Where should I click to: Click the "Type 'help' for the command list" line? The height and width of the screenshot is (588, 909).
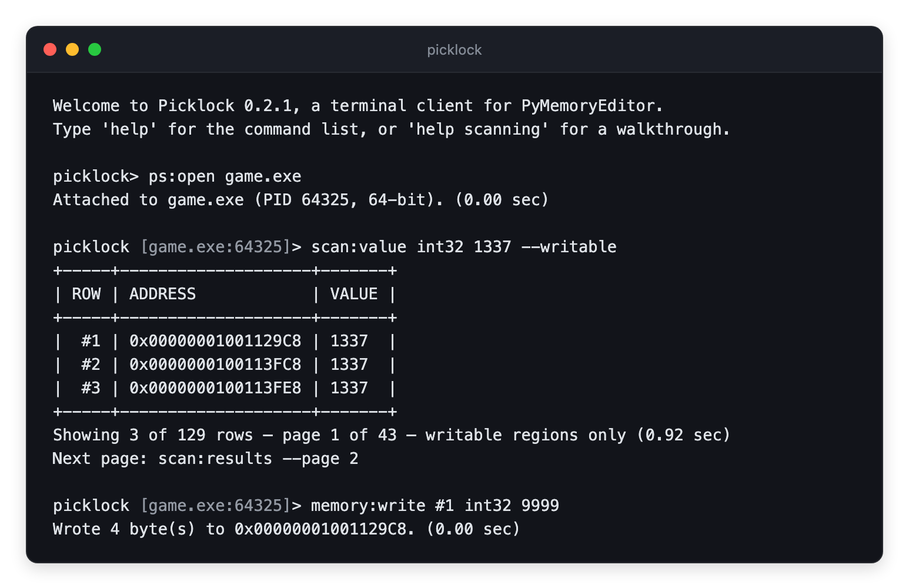[392, 129]
